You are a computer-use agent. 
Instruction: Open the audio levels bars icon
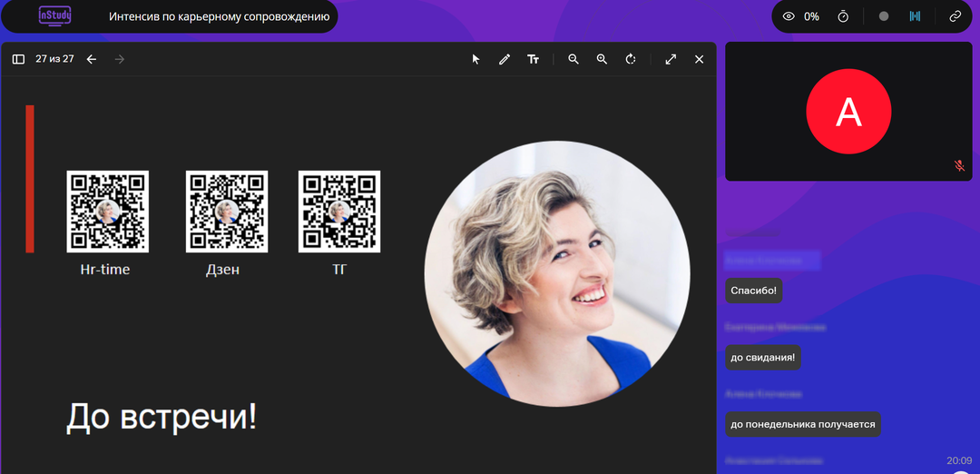click(x=915, y=16)
